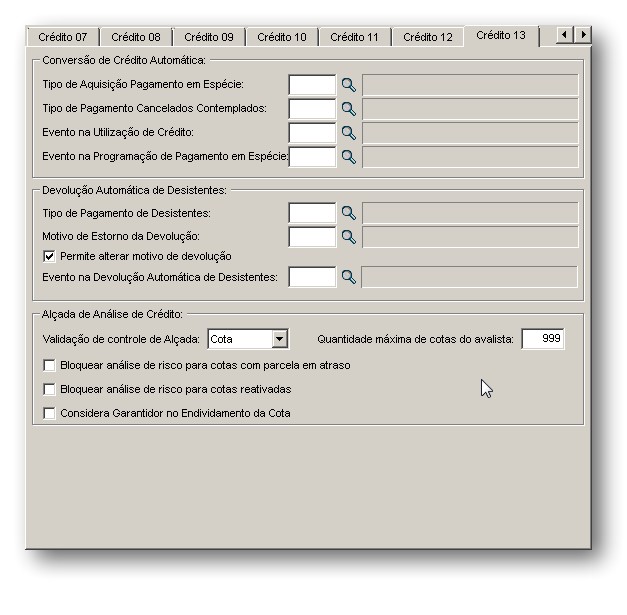Focus Tipo de Pagamento Cancelados Contemplados code field

coord(312,109)
